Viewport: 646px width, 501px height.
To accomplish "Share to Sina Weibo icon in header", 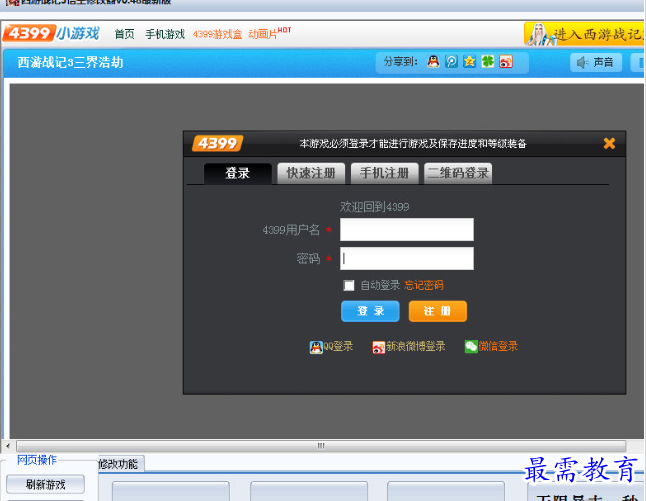I will [x=506, y=62].
